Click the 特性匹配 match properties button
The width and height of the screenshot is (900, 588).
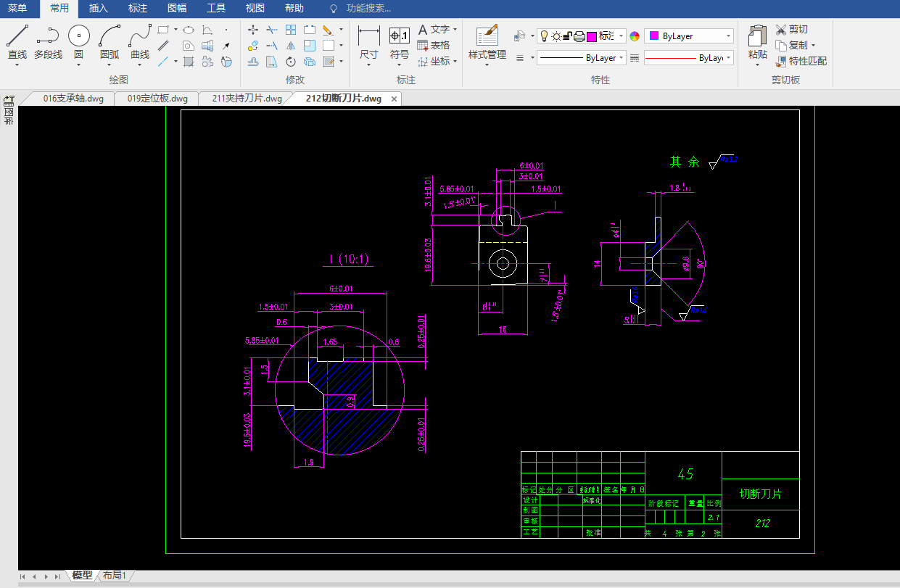tap(801, 62)
